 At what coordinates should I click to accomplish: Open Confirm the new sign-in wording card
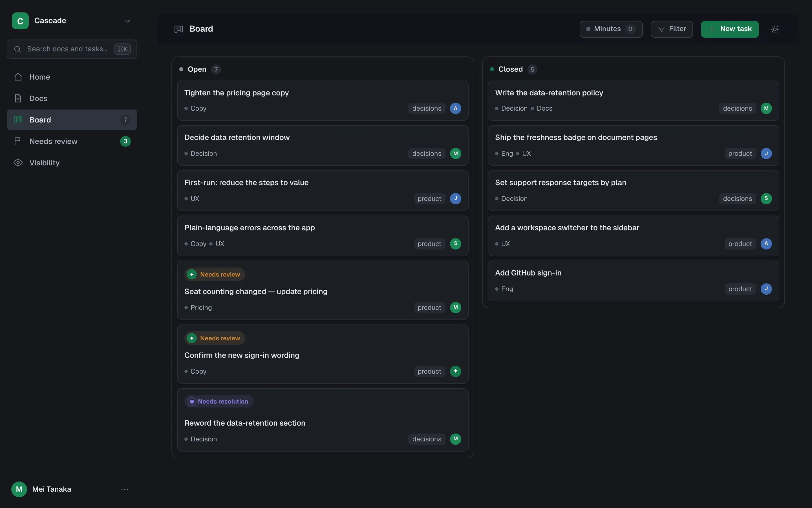point(323,354)
